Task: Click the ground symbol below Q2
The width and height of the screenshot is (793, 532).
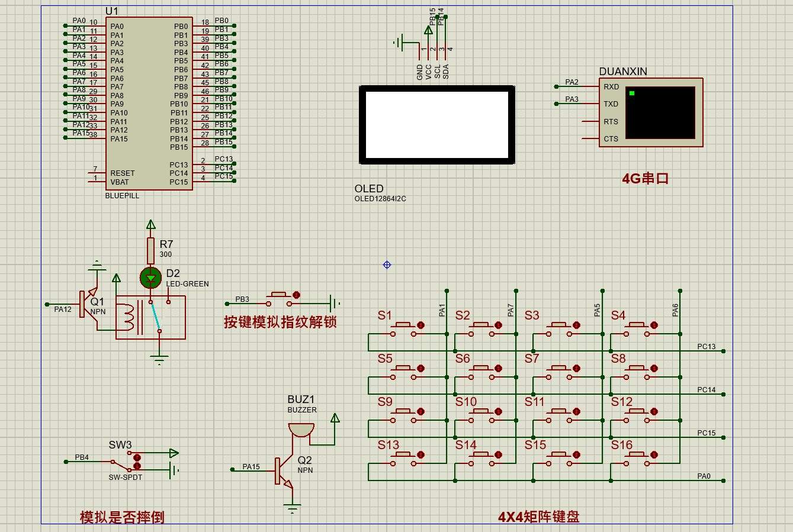Action: pos(291,507)
